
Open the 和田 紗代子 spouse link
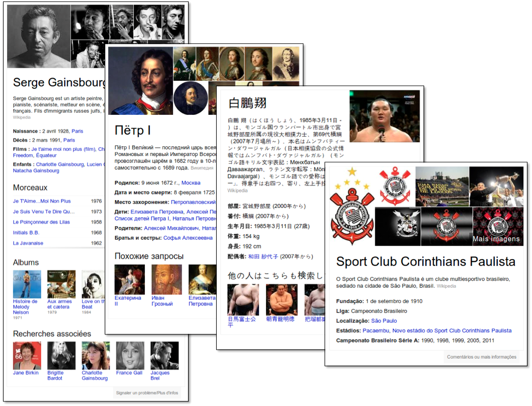[x=263, y=257]
